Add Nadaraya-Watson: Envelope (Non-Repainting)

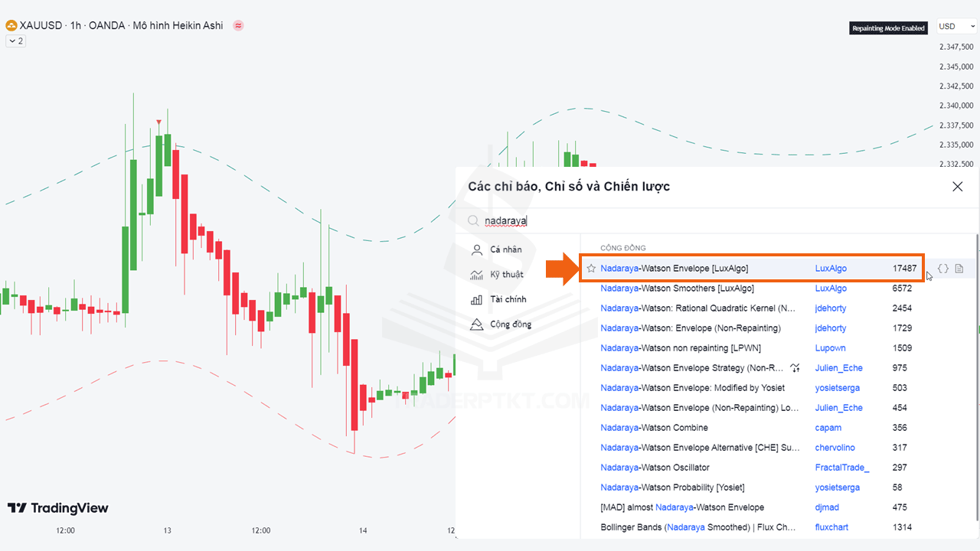coord(691,328)
